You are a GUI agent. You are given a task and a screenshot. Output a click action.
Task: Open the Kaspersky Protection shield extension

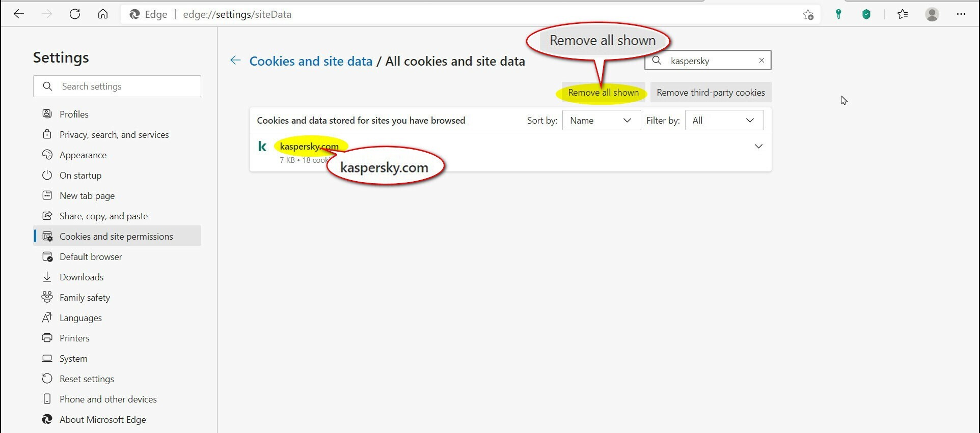click(x=866, y=14)
